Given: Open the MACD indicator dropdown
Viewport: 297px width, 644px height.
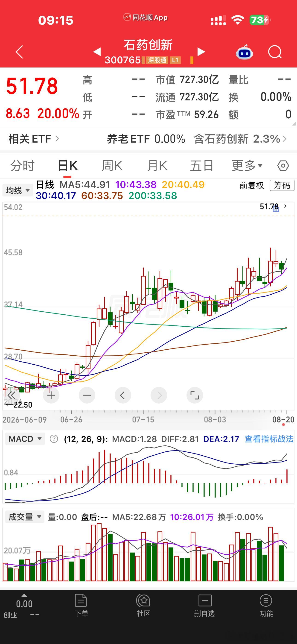Looking at the screenshot, I should pos(25,439).
